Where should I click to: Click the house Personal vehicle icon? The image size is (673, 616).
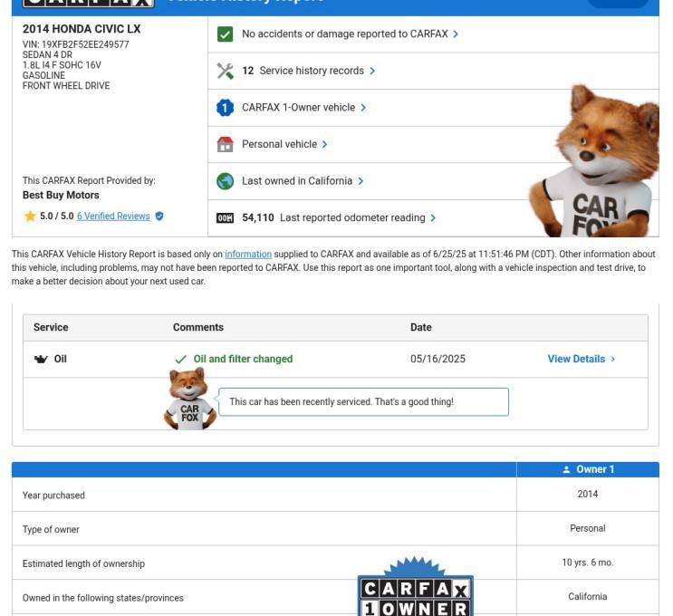coord(225,145)
